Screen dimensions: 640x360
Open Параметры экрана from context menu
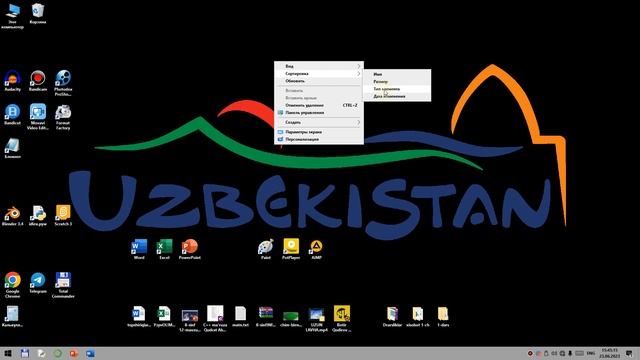(319, 132)
